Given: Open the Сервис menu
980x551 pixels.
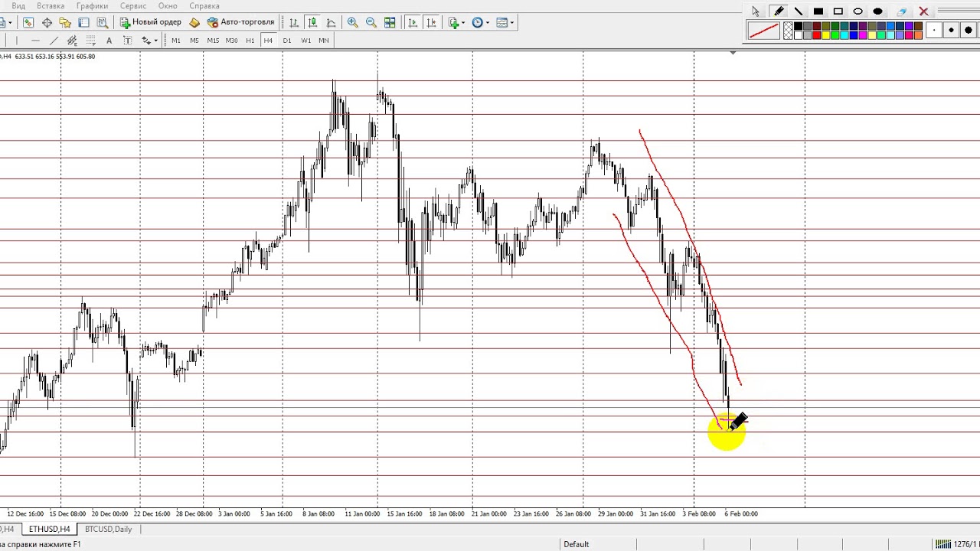Looking at the screenshot, I should point(133,6).
